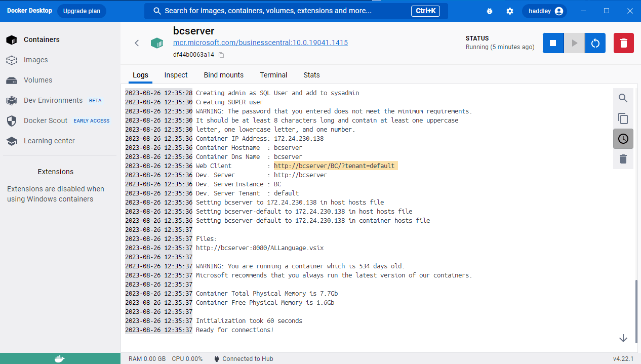Open the haddley account menu
Screen dimensions: 641x364
tap(545, 11)
